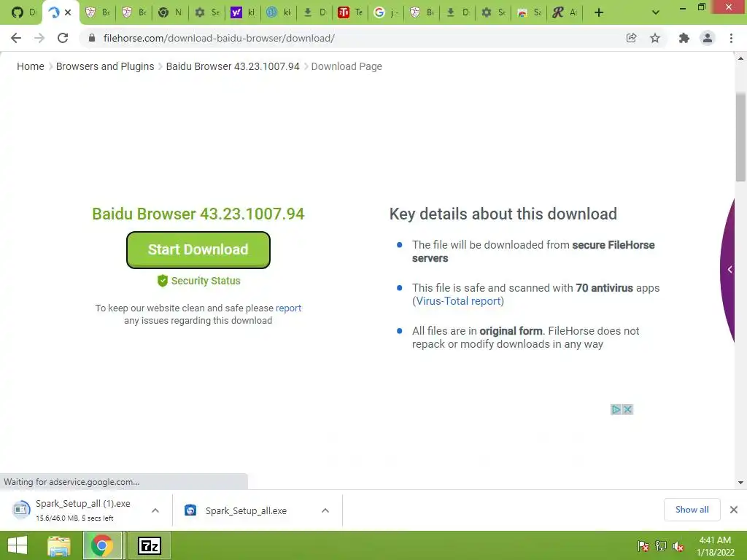Click the scrollbar down arrow
Screen dimensions: 747x560
pos(740,483)
